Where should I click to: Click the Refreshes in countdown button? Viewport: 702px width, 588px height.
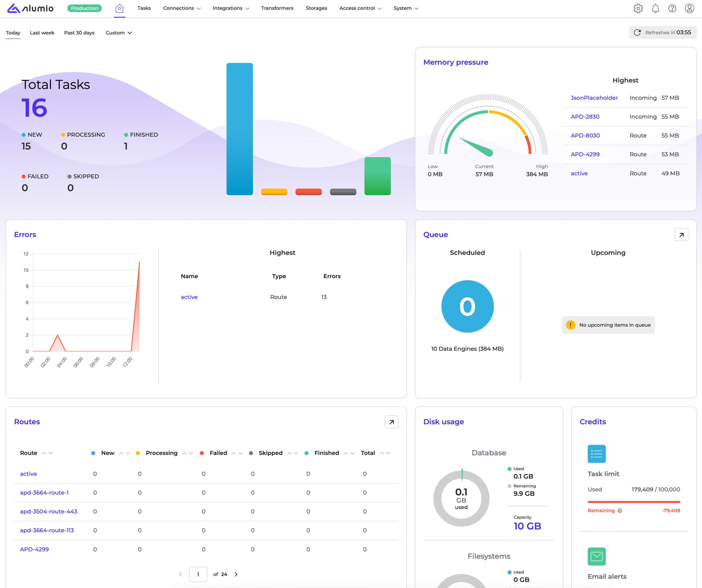(663, 33)
